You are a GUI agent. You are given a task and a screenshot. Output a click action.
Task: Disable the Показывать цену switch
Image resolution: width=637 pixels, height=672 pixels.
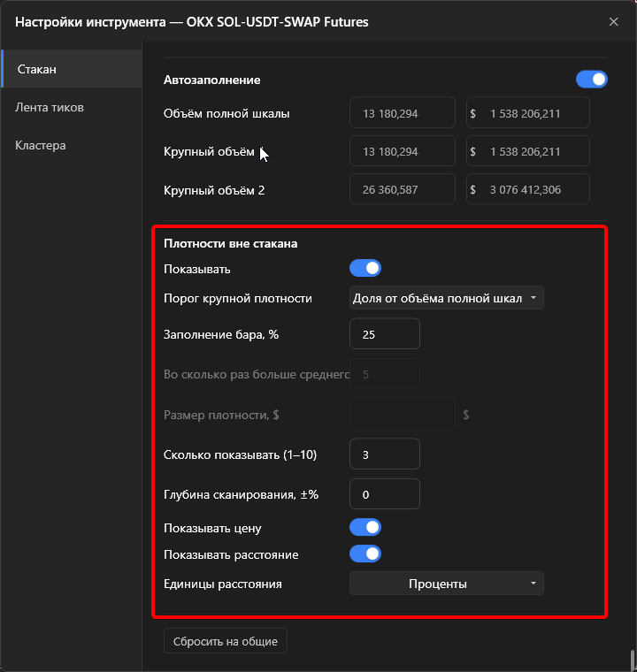[x=365, y=528]
